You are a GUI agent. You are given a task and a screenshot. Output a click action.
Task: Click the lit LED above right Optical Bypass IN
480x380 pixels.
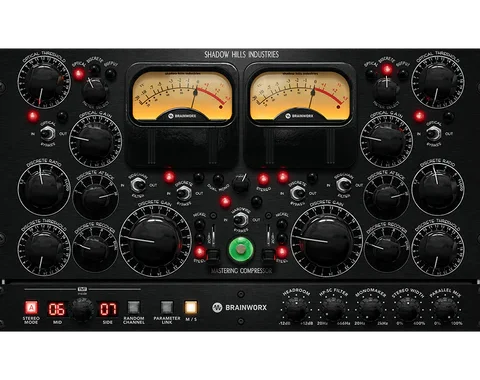[419, 116]
